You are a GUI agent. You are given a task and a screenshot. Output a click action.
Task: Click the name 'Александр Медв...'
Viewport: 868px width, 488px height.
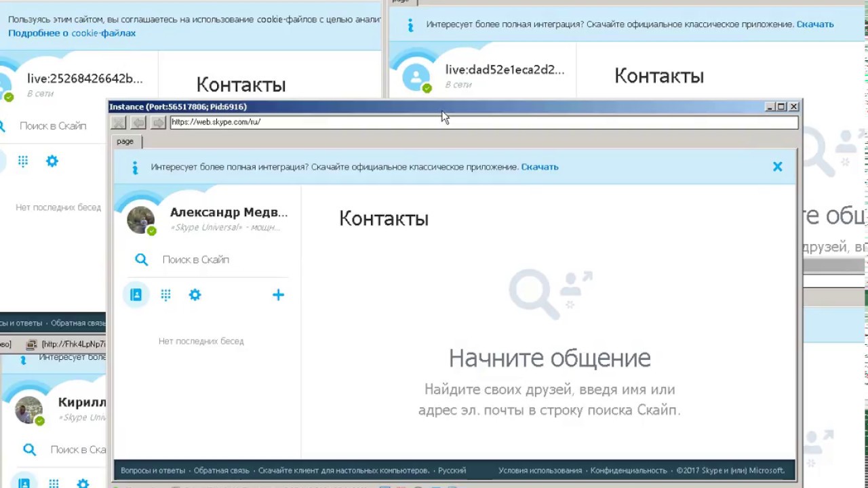[x=229, y=212]
